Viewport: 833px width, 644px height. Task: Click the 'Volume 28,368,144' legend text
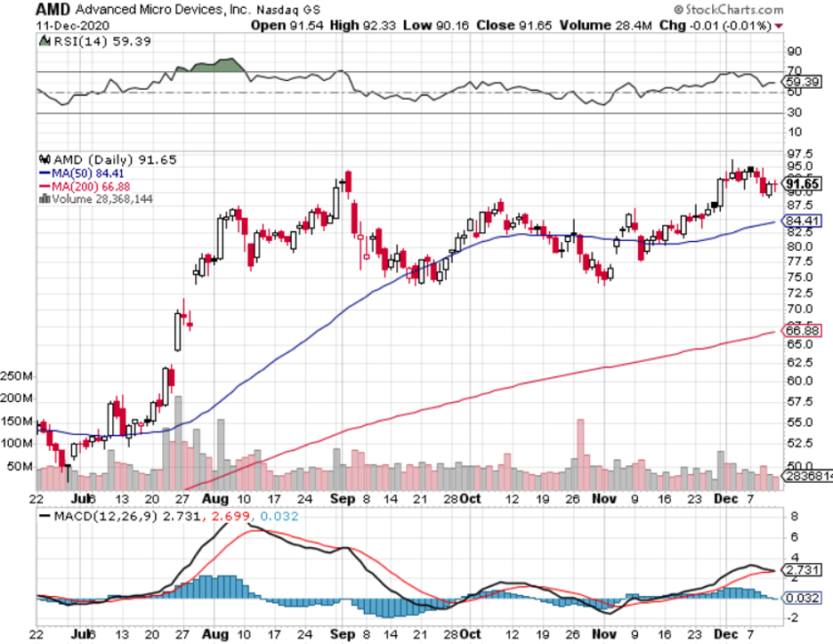[102, 199]
